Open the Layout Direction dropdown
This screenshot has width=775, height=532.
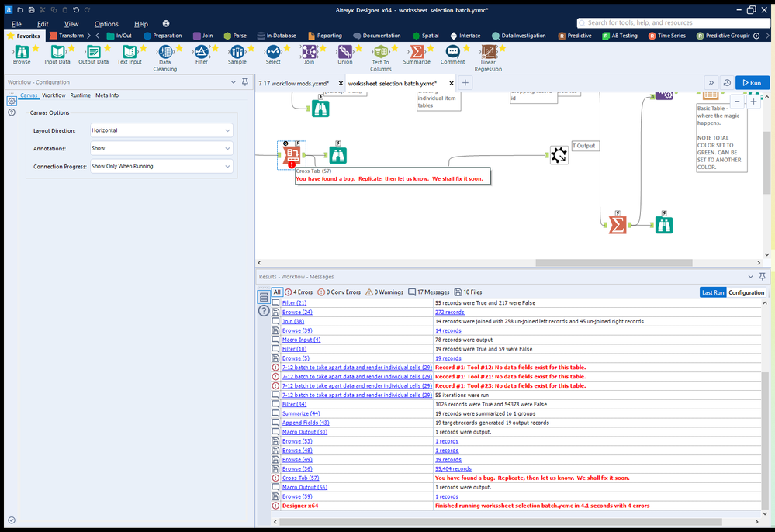(x=161, y=130)
